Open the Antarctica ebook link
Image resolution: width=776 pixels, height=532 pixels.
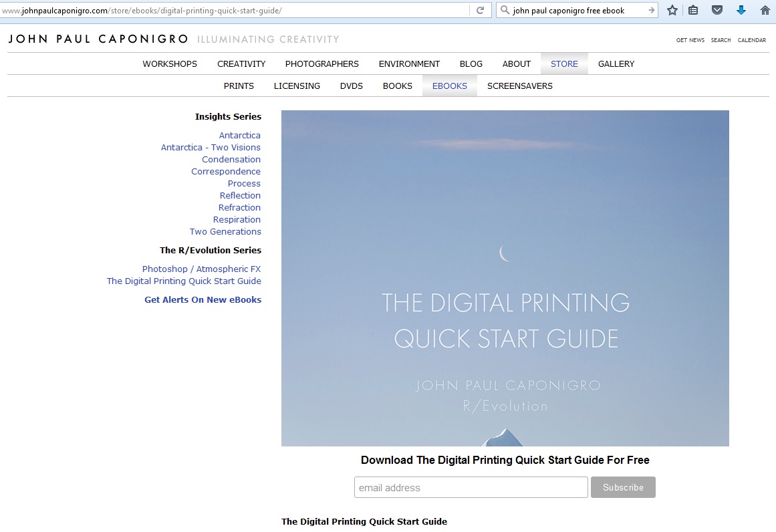[239, 135]
